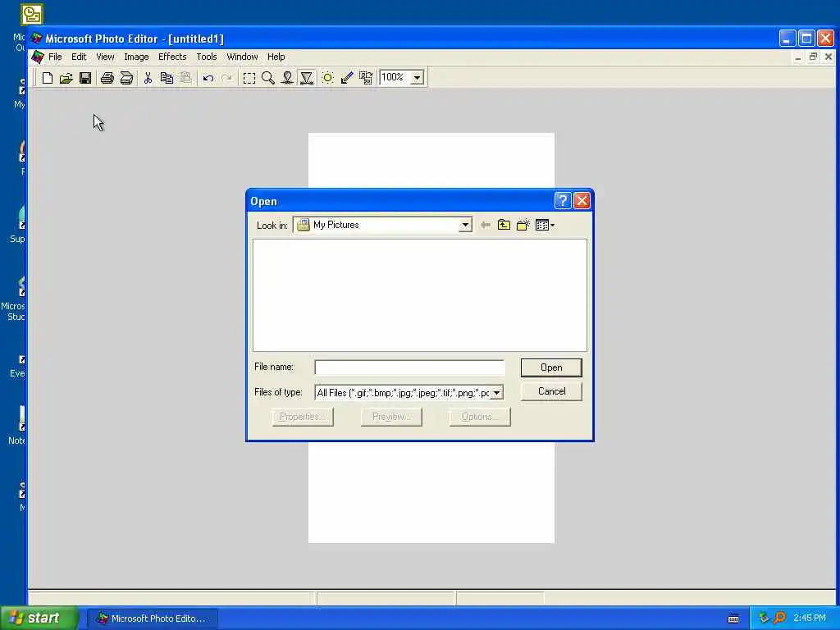Click the Save floppy disk icon
Viewport: 840px width, 630px height.
85,78
